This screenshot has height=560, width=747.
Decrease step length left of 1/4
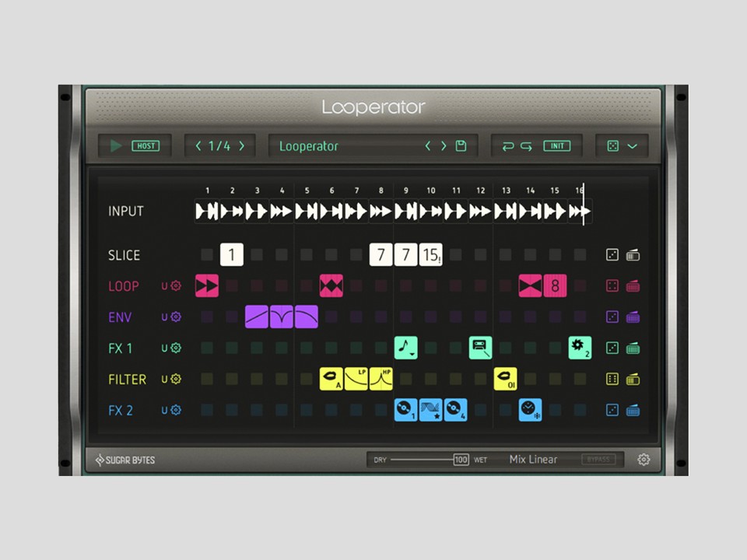tap(198, 145)
